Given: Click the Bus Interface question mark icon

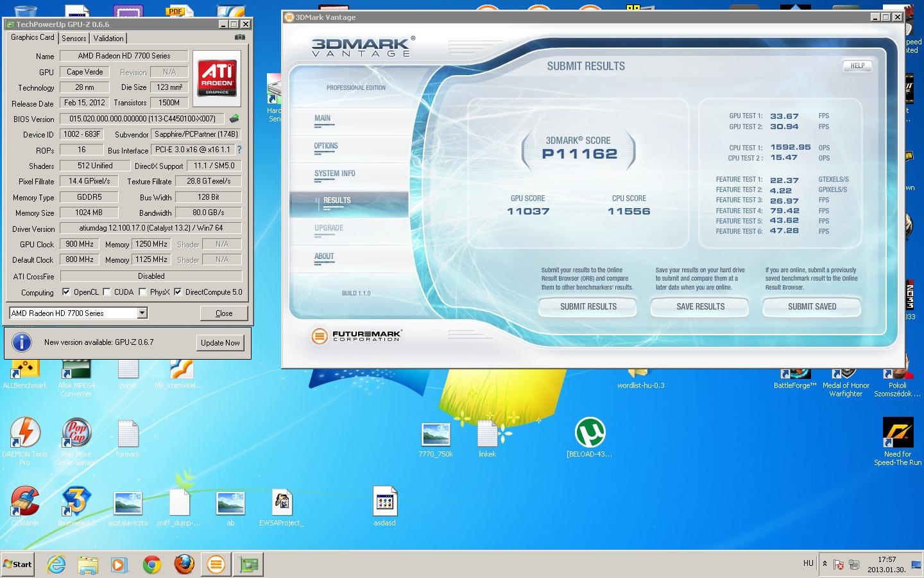Looking at the screenshot, I should coord(239,150).
